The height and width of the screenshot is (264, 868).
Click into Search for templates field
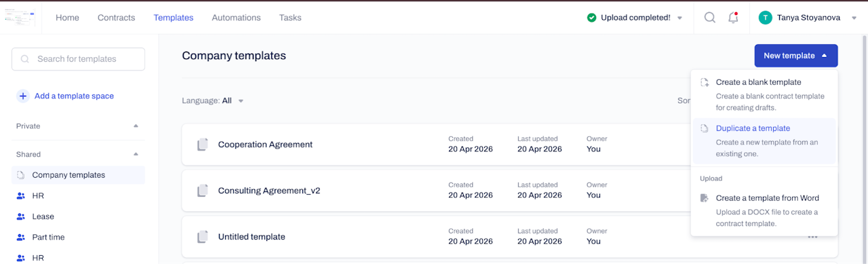click(x=79, y=59)
